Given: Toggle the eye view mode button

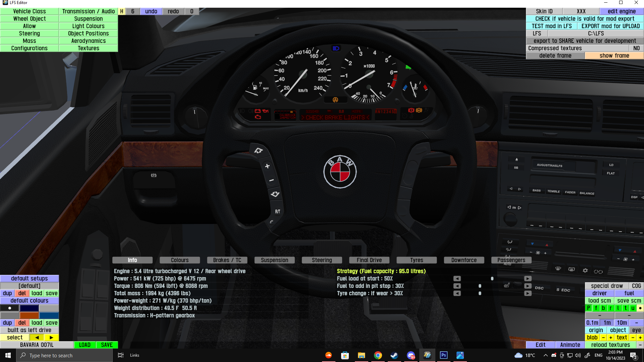Looking at the screenshot, I should point(636,330).
